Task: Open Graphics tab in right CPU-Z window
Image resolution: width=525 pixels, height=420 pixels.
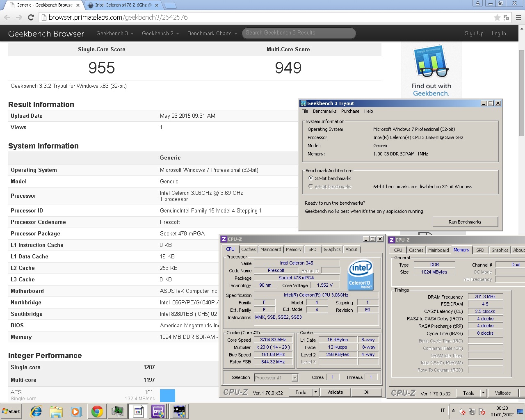Action: point(500,250)
